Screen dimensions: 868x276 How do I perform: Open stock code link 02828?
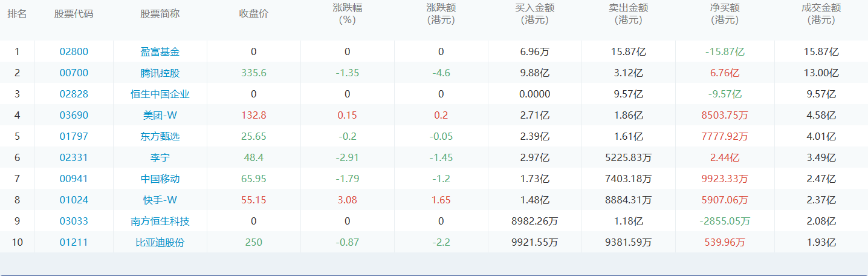click(x=74, y=94)
